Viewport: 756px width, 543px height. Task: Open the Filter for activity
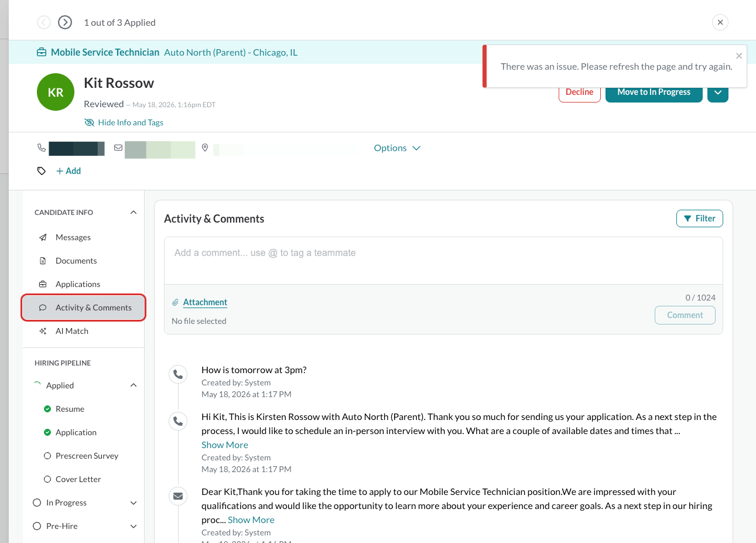[x=700, y=218]
